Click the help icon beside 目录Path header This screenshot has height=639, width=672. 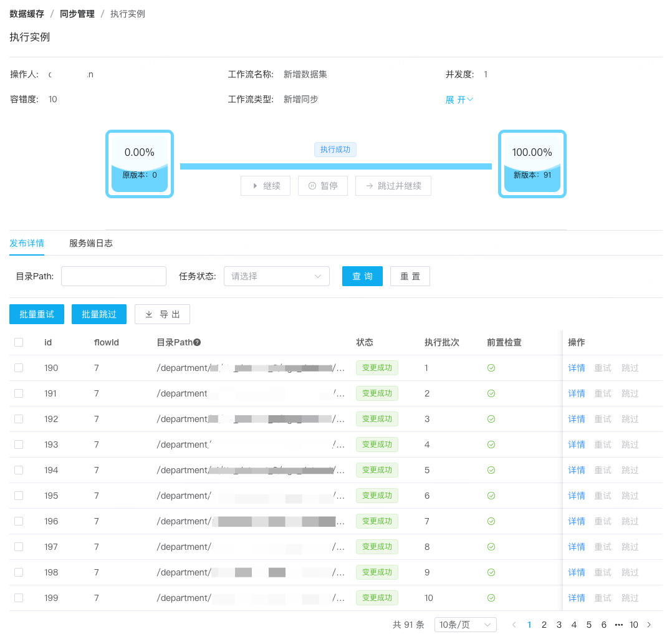tap(197, 342)
